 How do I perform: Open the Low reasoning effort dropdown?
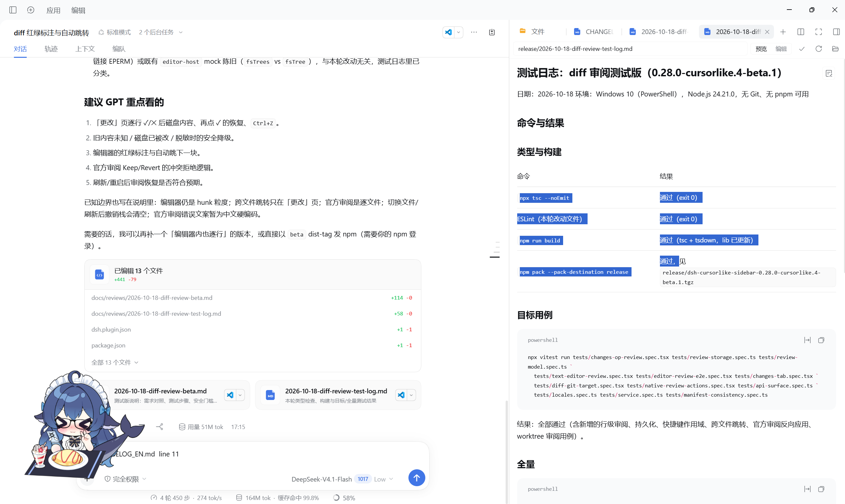coord(384,479)
